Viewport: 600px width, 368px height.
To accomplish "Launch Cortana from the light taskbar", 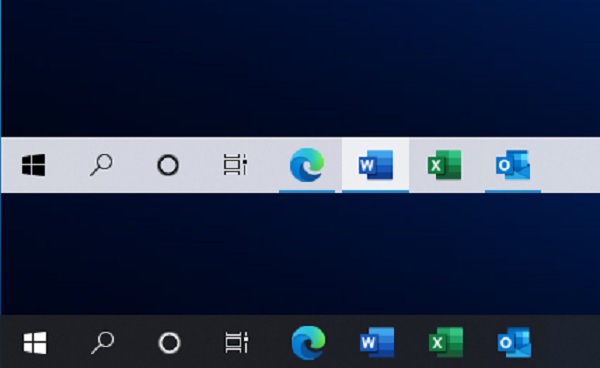I will tap(168, 165).
